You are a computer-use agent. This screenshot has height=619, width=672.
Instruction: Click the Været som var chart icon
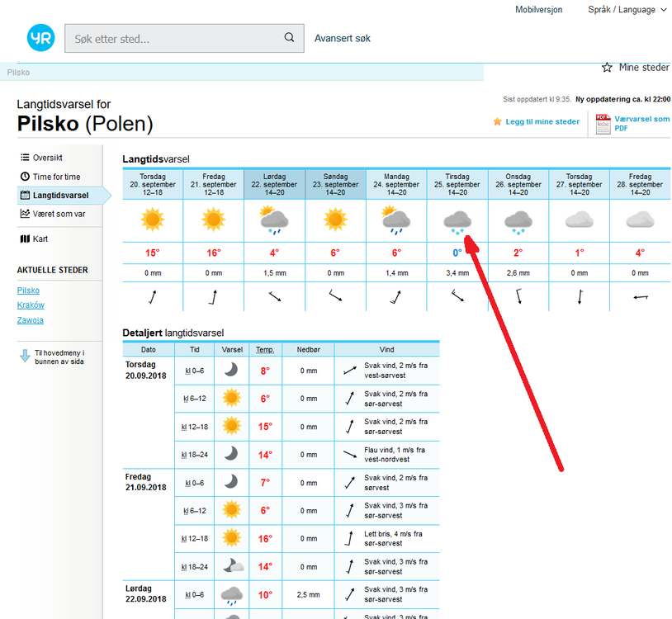25,213
